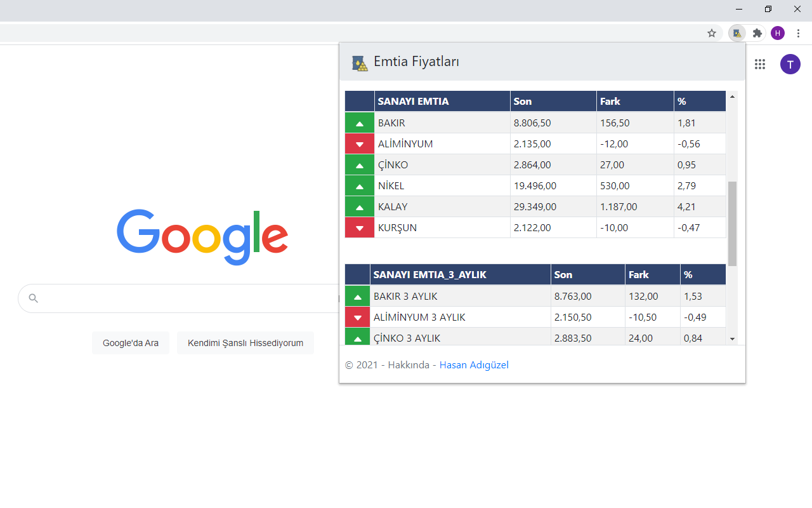Open the Chrome extensions puzzle icon
This screenshot has height=508, width=812.
(757, 33)
